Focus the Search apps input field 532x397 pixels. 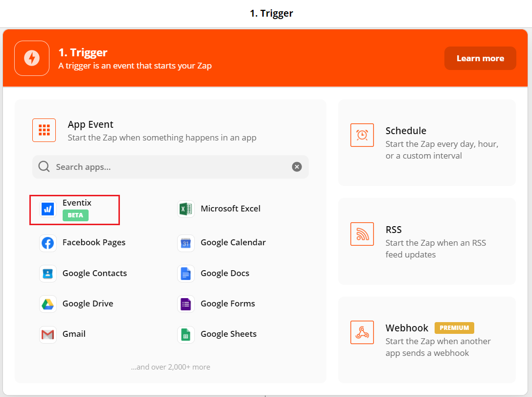click(170, 166)
